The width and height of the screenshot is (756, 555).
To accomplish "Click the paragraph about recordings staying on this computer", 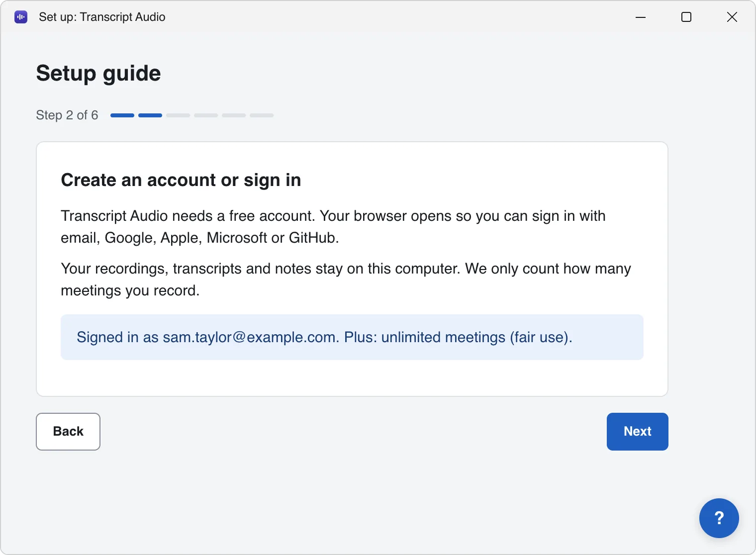I will click(346, 279).
